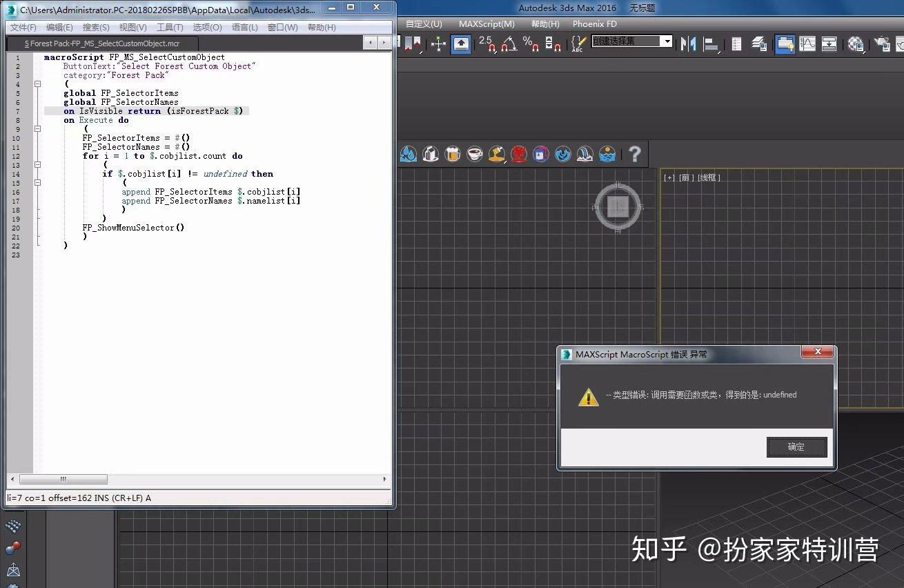The height and width of the screenshot is (588, 904).
Task: Open the 创建选择集 selection set dropdown
Action: coord(667,41)
